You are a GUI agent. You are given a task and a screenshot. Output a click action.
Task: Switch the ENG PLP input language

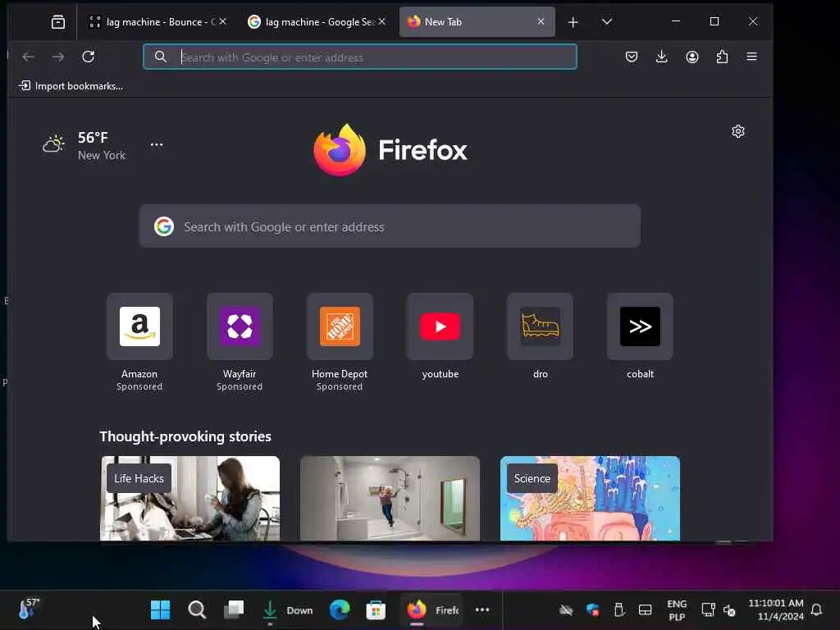click(x=677, y=610)
